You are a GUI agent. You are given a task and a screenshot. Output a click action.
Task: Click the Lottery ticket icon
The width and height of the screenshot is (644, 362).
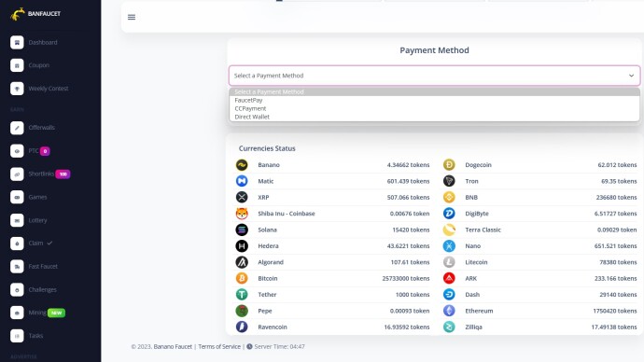tap(17, 220)
